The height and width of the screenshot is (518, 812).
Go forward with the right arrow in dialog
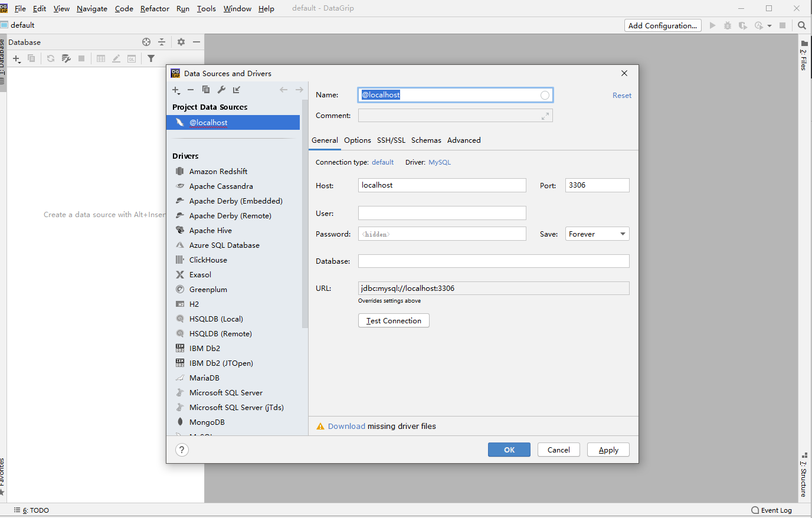[299, 90]
